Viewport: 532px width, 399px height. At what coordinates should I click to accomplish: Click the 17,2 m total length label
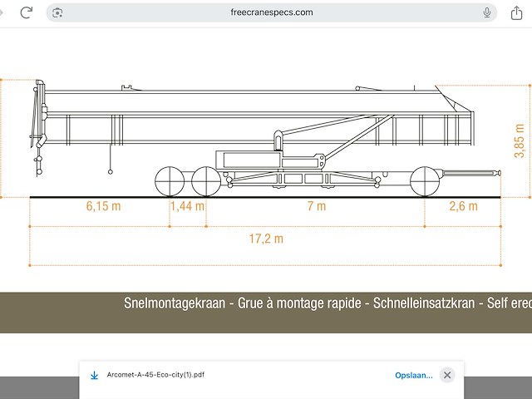tap(266, 239)
